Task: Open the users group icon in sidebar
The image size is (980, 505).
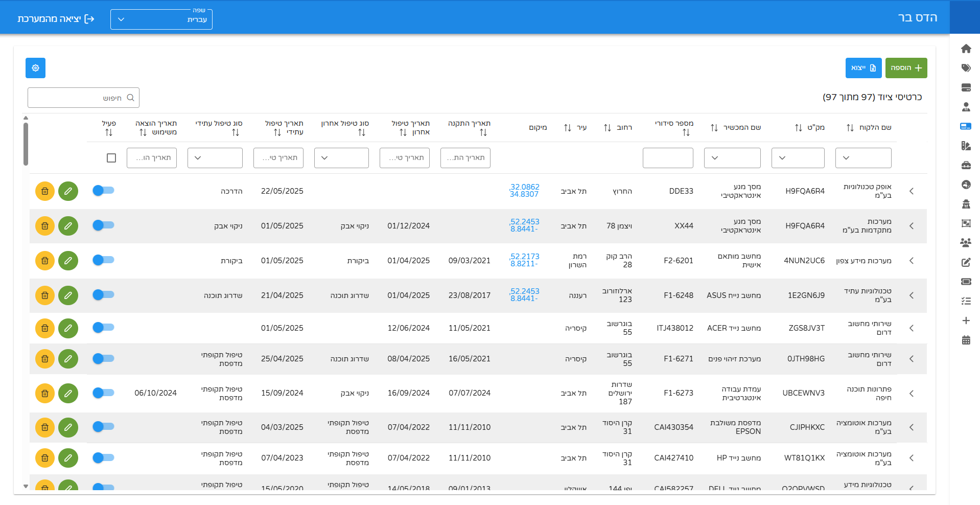Action: point(966,243)
